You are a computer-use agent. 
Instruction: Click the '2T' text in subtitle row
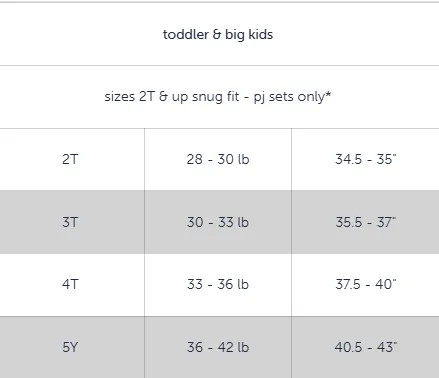[x=147, y=97]
